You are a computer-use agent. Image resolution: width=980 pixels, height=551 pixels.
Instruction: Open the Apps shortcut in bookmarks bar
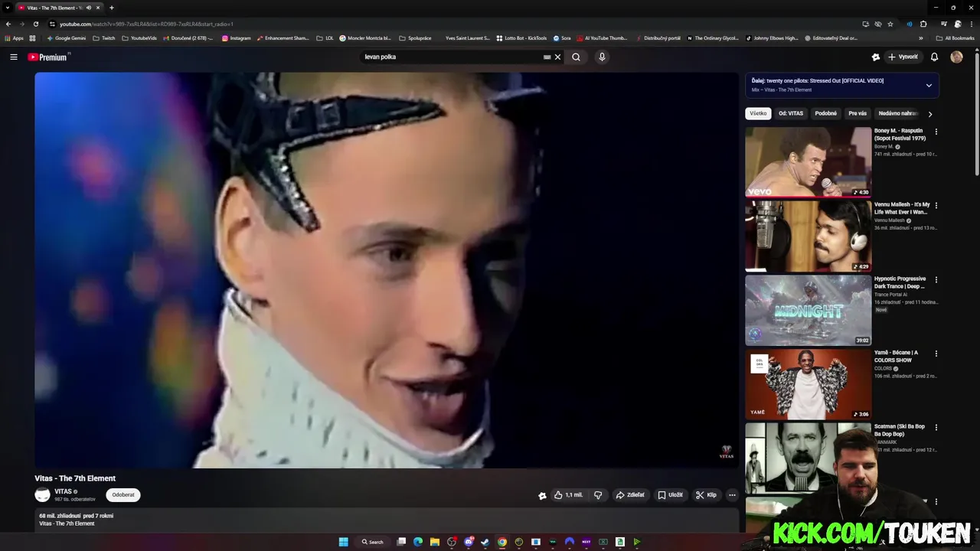click(x=14, y=37)
